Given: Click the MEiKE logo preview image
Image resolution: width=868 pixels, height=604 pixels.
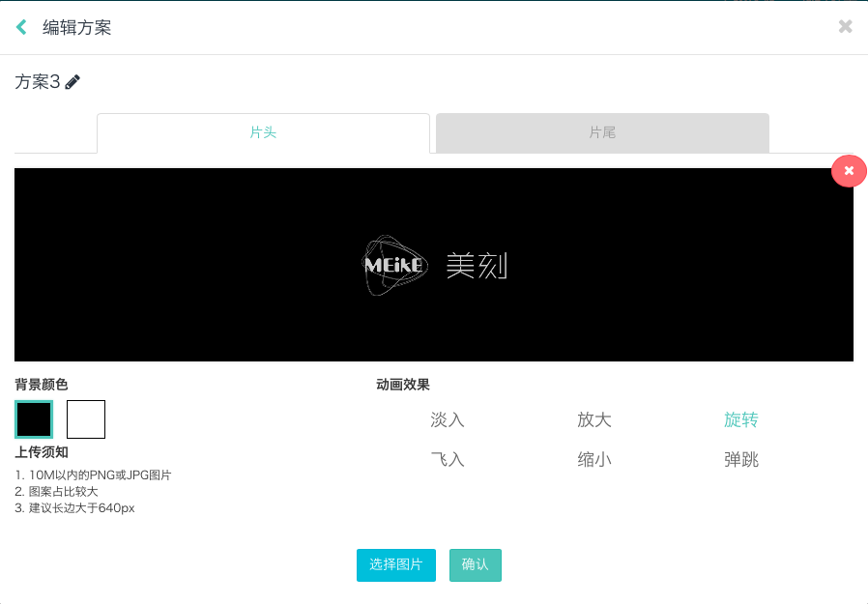Looking at the screenshot, I should pyautogui.click(x=433, y=265).
